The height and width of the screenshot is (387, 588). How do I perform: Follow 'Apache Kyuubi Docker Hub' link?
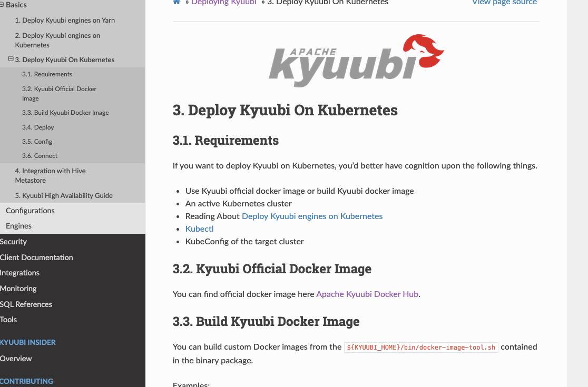367,294
